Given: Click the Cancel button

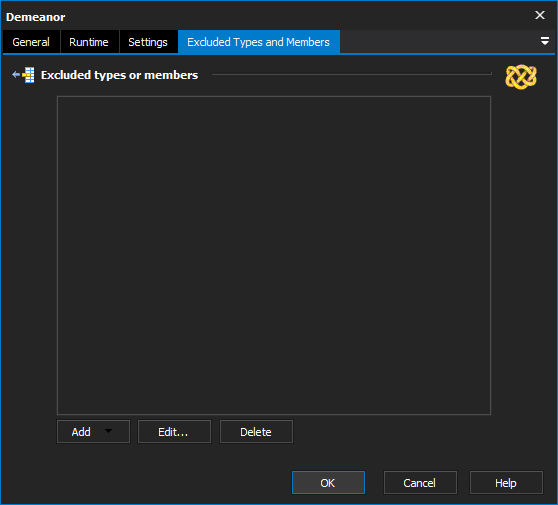Looking at the screenshot, I should click(x=420, y=483).
